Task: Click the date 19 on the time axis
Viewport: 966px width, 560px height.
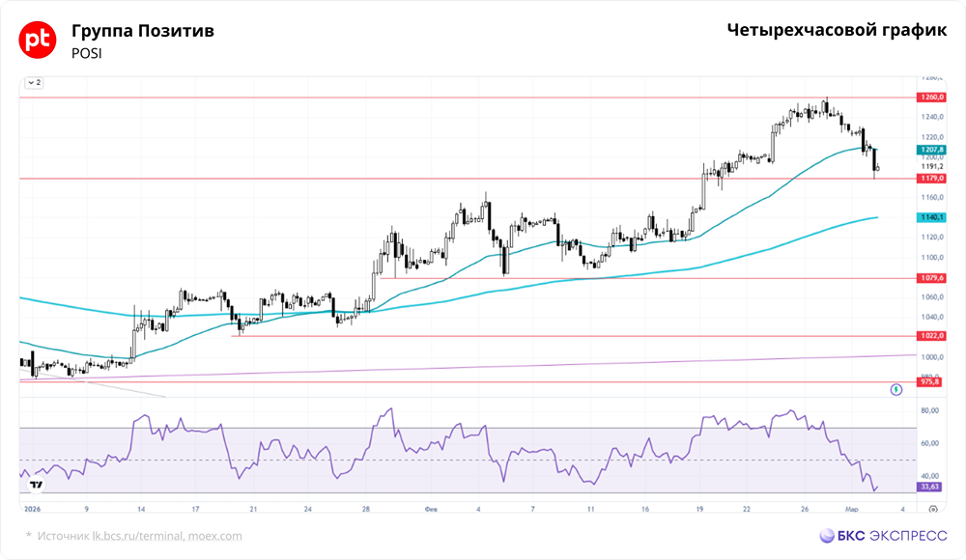Action: coord(699,510)
